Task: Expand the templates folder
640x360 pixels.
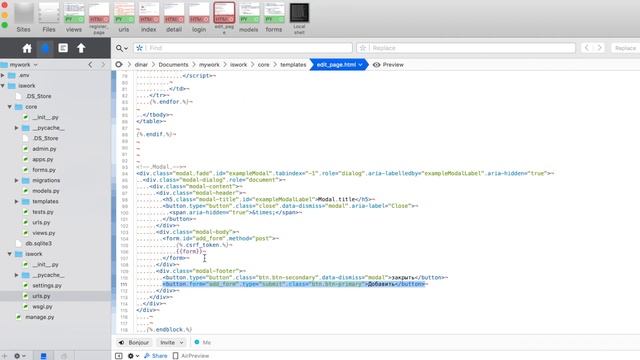Action: (x=17, y=202)
